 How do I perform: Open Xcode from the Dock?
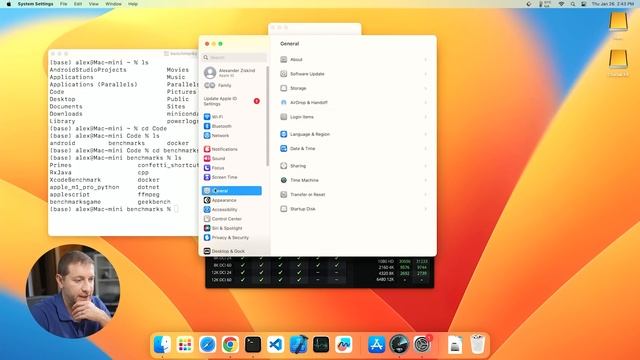pos(298,345)
